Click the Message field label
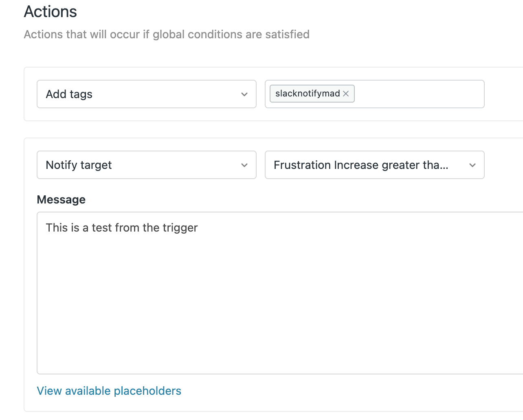 [61, 199]
